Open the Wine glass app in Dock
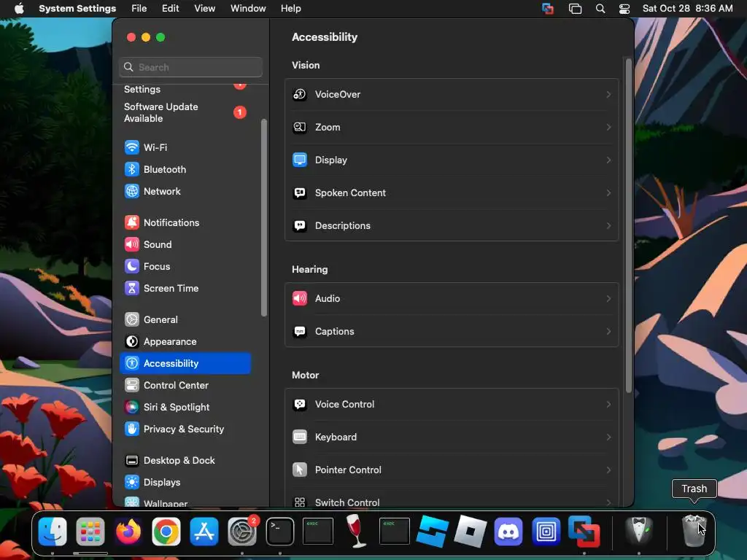 (x=355, y=532)
